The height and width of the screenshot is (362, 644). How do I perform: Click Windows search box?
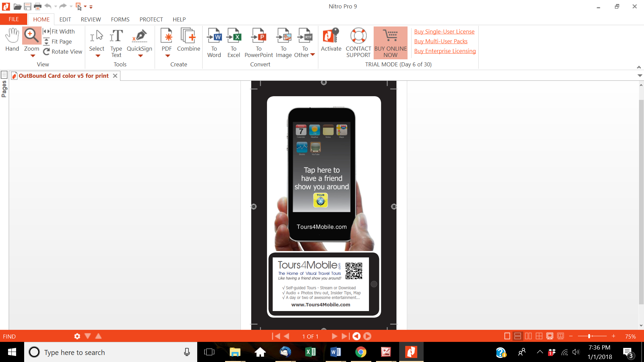coord(111,352)
